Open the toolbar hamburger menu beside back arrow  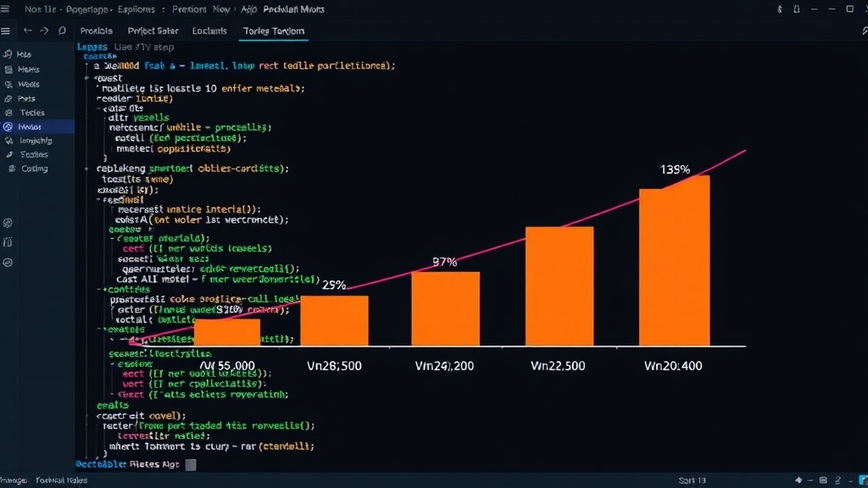point(6,31)
